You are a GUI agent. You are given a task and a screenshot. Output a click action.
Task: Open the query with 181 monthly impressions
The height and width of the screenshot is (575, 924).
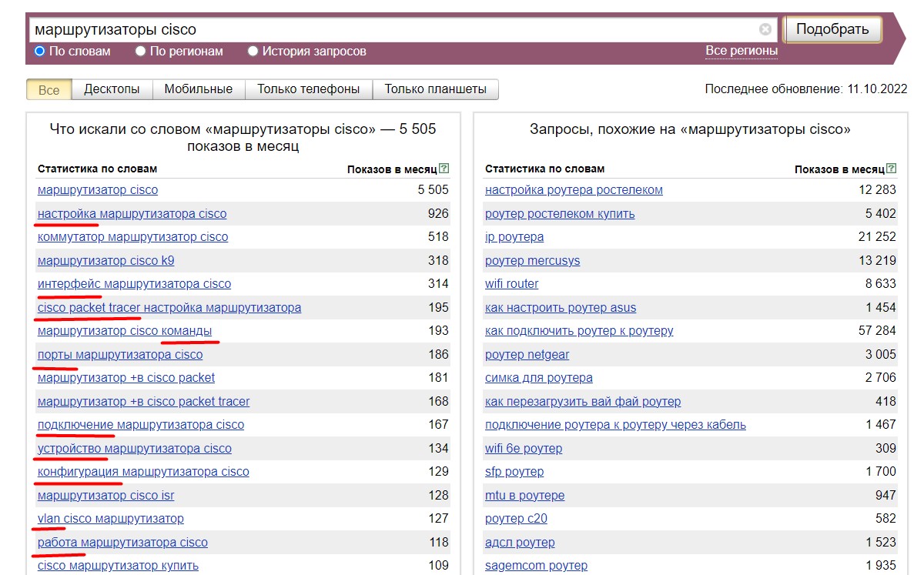click(x=126, y=378)
